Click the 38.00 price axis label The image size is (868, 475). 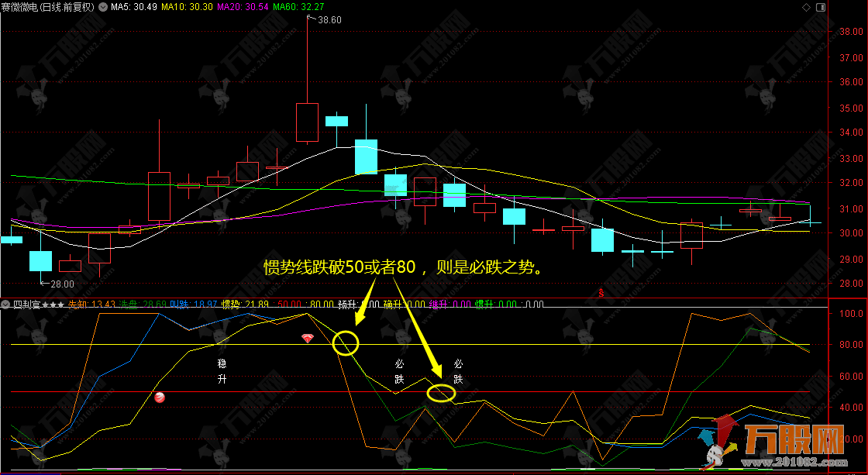851,32
